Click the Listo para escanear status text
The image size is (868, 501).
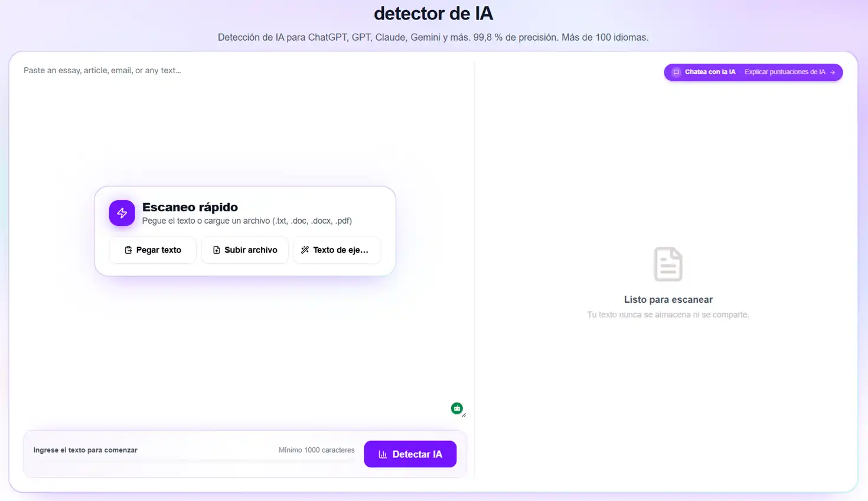(668, 299)
